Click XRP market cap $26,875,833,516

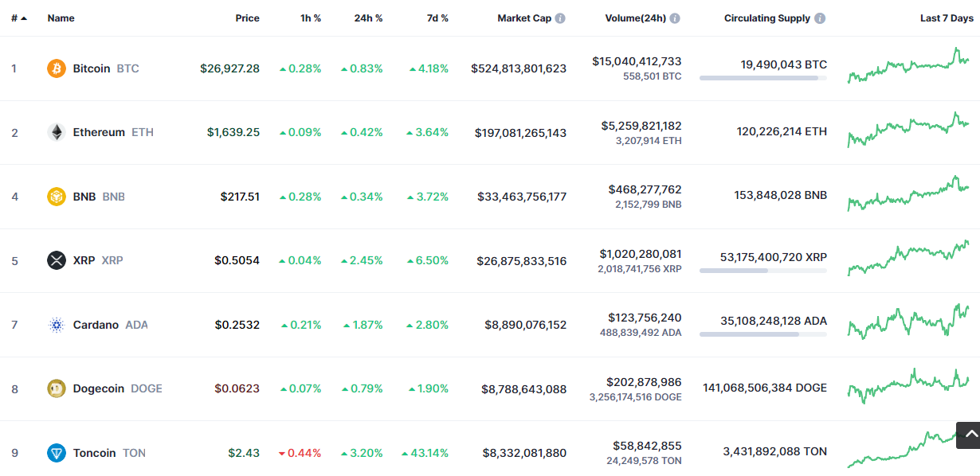click(522, 260)
